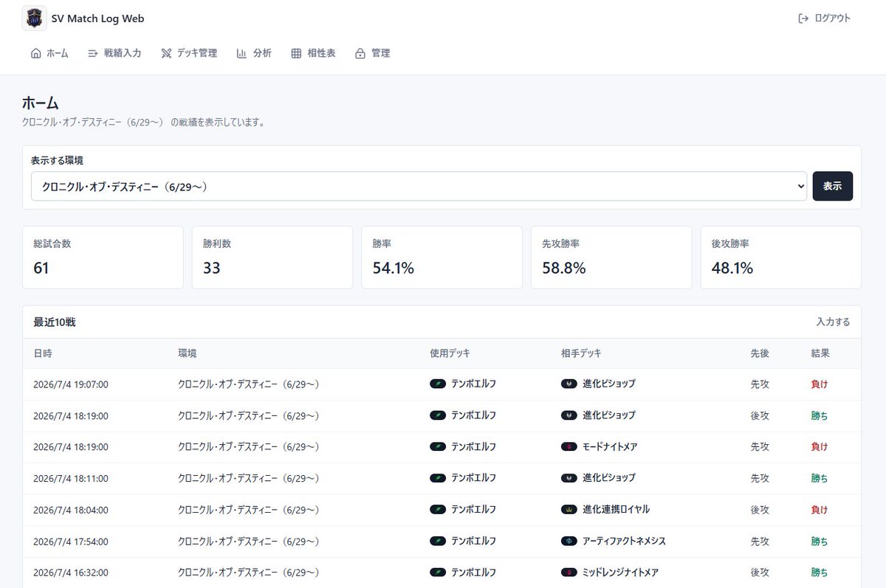Click the 進化連携ロイヤル deck name
Screen dimensions: 886x588
(617, 510)
